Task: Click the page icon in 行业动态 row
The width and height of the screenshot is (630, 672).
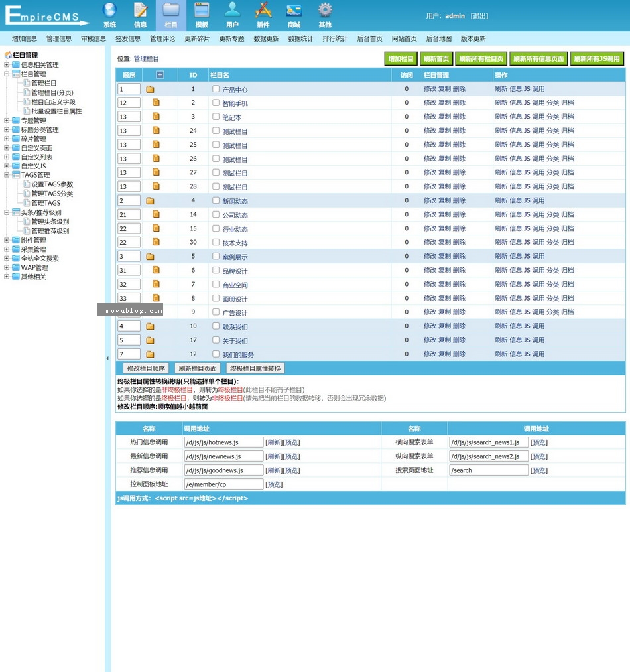Action: pyautogui.click(x=156, y=228)
